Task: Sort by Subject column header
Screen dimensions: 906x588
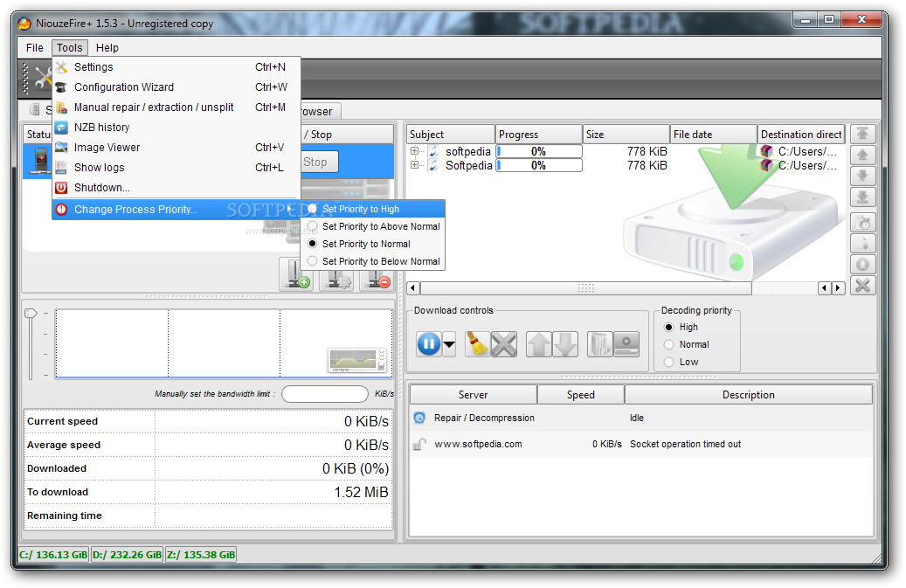Action: (x=451, y=134)
